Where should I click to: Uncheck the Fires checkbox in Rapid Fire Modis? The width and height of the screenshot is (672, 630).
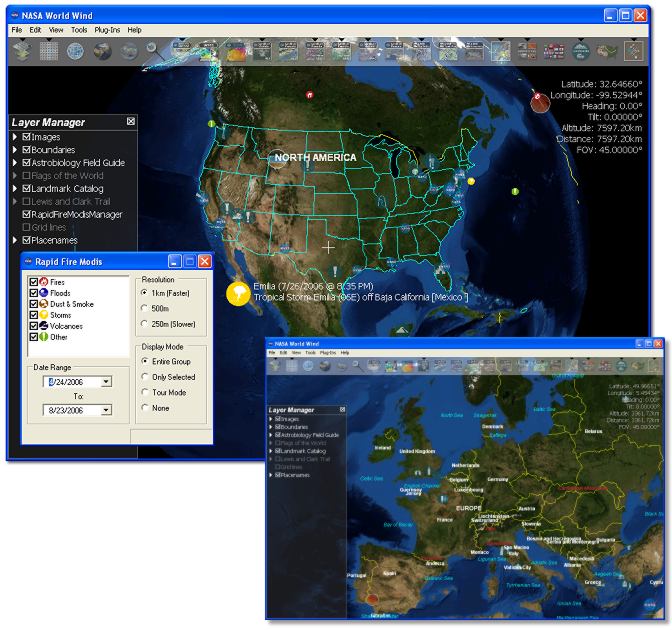coord(33,282)
